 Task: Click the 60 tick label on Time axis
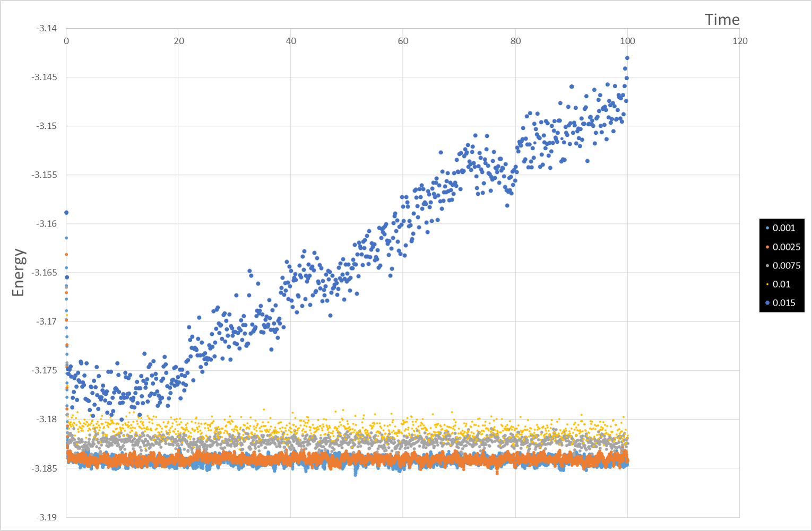[403, 41]
